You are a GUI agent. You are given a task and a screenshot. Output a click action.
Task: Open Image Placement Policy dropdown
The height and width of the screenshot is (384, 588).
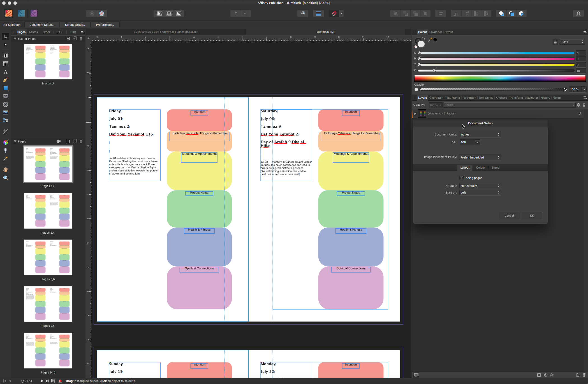480,158
